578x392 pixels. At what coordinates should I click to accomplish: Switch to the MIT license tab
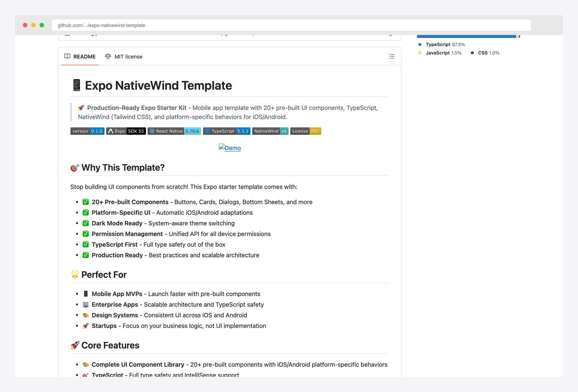(x=124, y=57)
